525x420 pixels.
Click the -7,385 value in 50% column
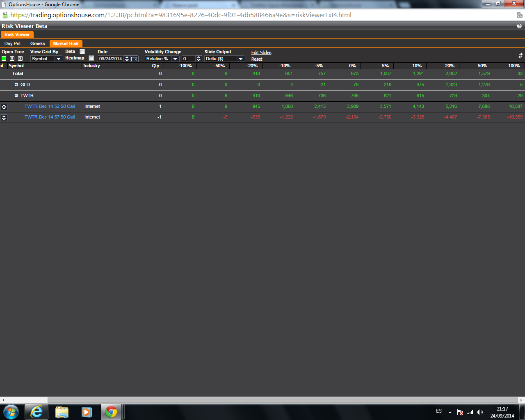(483, 117)
